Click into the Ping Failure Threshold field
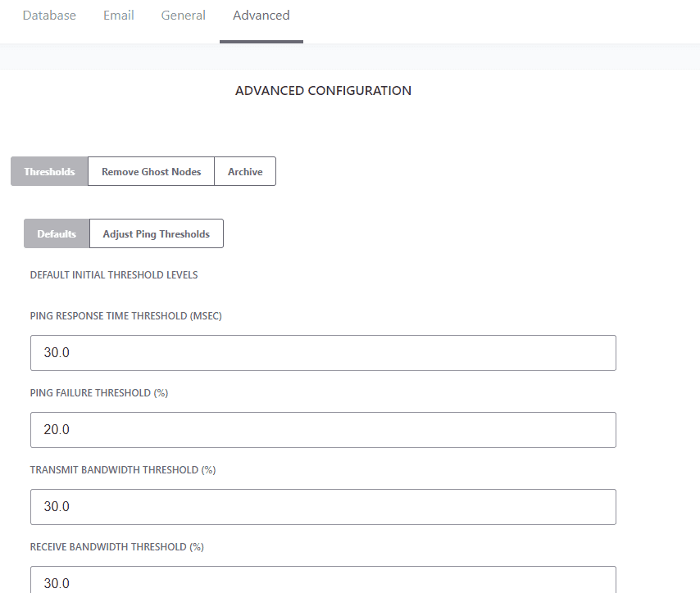Image resolution: width=700 pixels, height=593 pixels. pos(323,430)
